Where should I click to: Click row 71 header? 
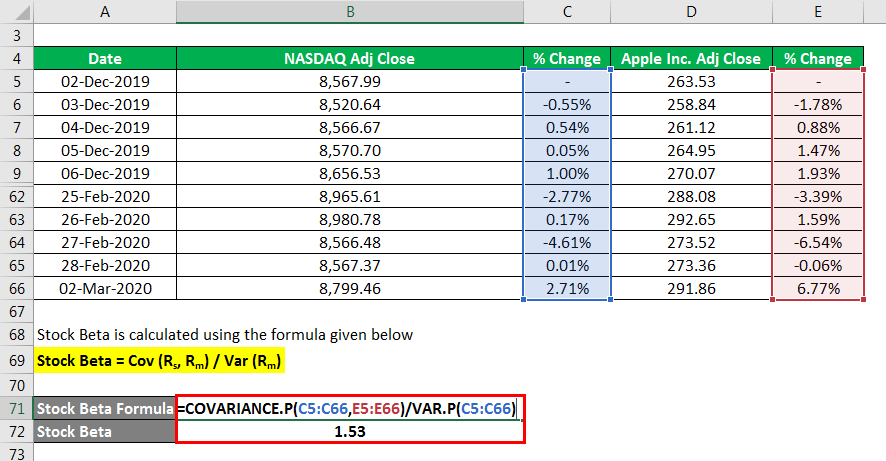pyautogui.click(x=16, y=408)
